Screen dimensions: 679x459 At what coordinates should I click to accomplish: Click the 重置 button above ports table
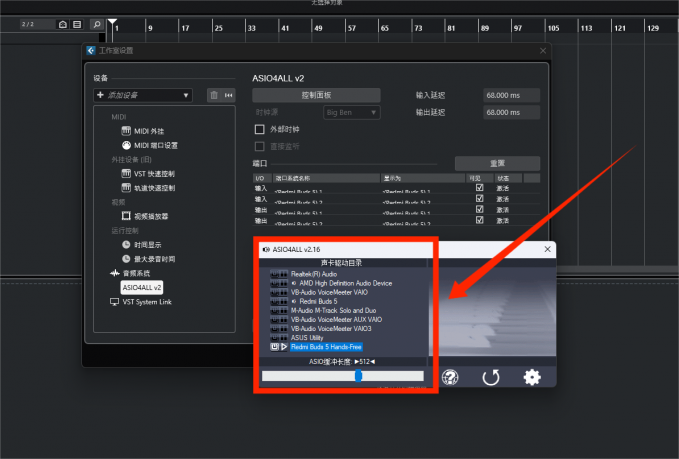[x=497, y=163]
